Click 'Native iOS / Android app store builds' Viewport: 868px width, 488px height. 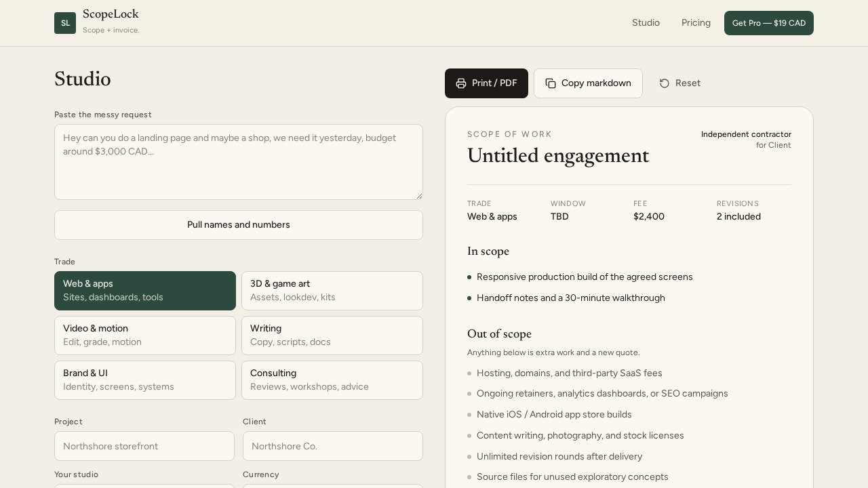click(x=554, y=415)
